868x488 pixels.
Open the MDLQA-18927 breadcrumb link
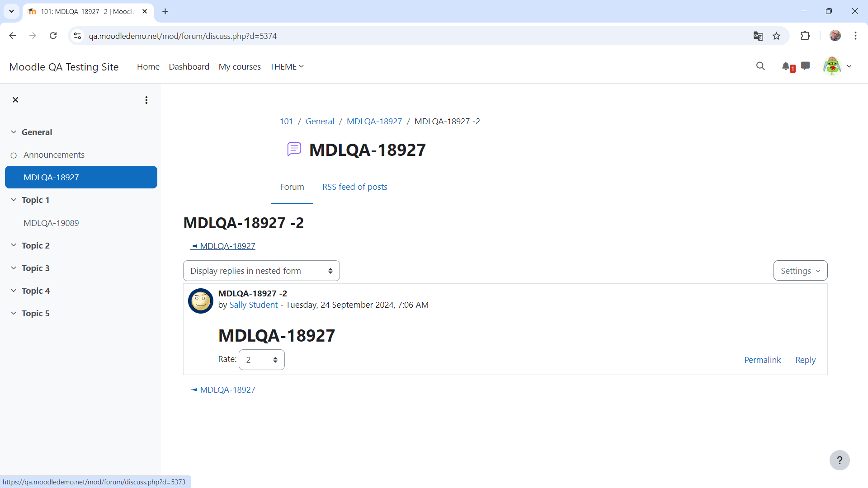(374, 121)
